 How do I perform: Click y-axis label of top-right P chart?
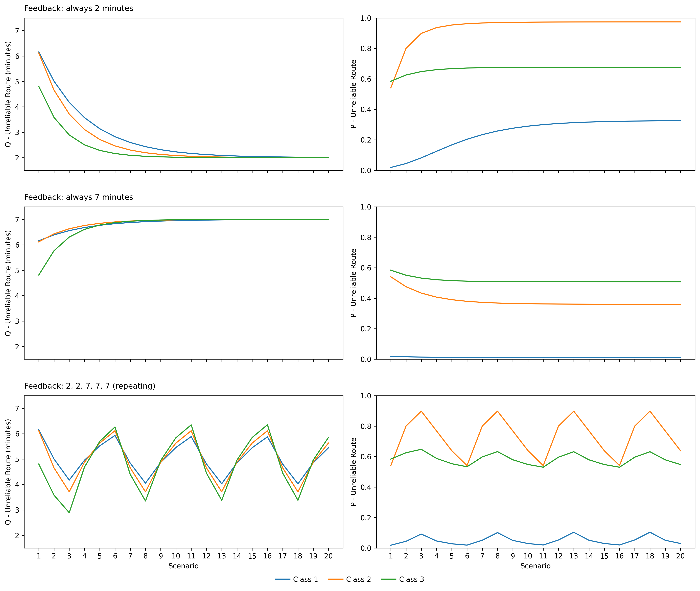[353, 94]
